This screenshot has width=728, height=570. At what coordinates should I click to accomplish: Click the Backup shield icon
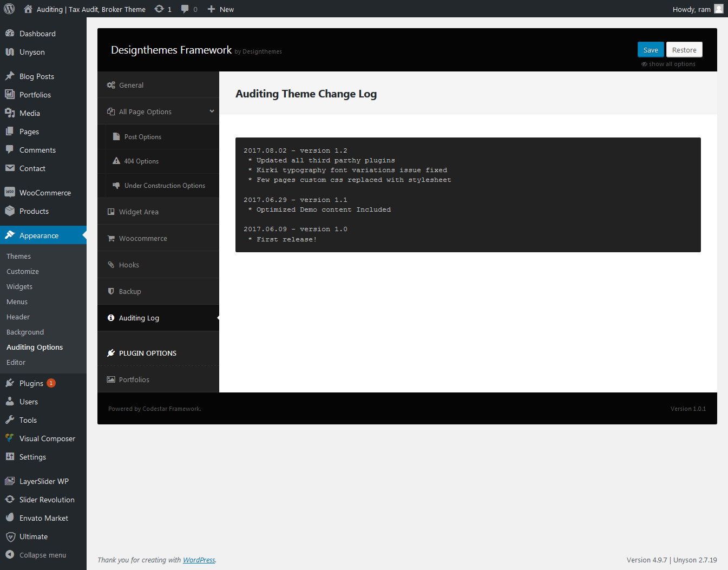(x=111, y=291)
